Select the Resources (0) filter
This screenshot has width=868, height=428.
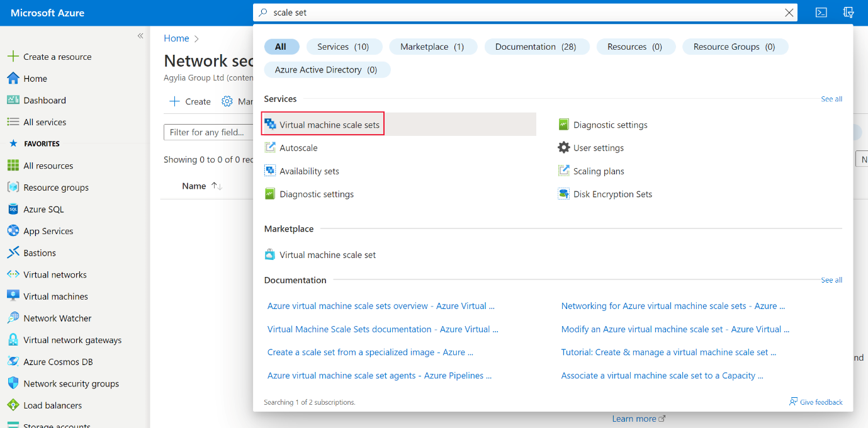(635, 47)
